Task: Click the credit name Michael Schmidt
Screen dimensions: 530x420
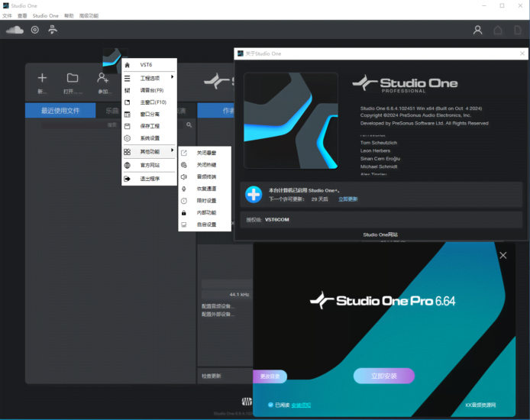Action: coord(379,166)
